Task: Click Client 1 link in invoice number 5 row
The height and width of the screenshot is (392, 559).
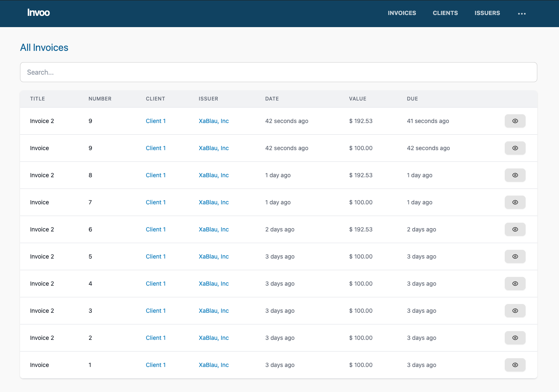Action: 156,256
